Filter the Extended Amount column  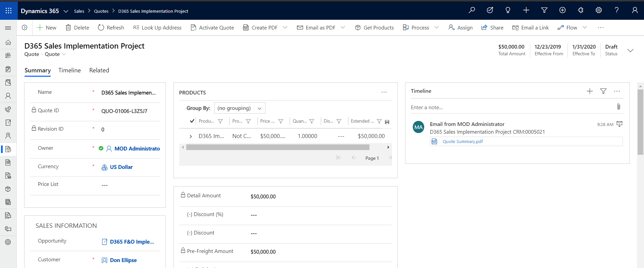click(x=379, y=121)
